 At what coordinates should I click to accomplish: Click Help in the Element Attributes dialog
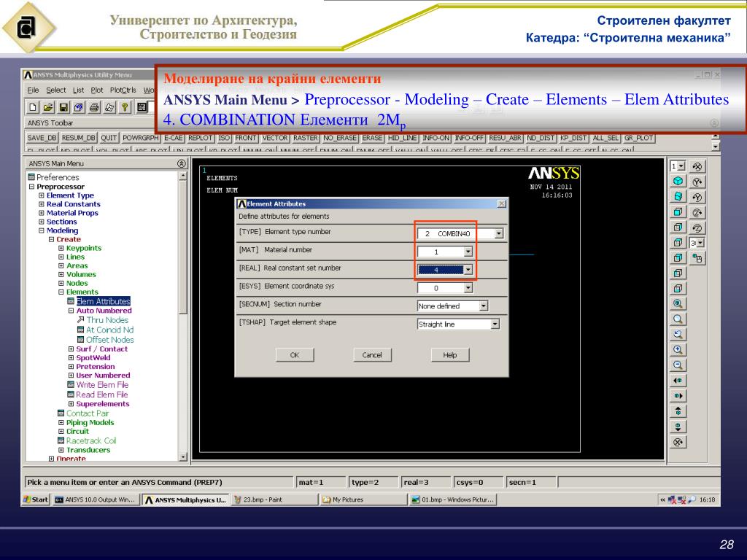pyautogui.click(x=449, y=355)
